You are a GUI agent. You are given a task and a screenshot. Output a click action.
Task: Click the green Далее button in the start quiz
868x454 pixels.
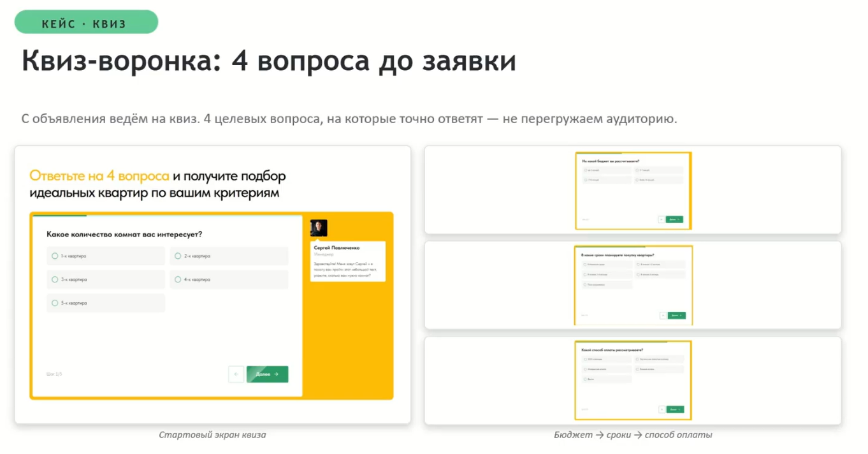pos(267,374)
